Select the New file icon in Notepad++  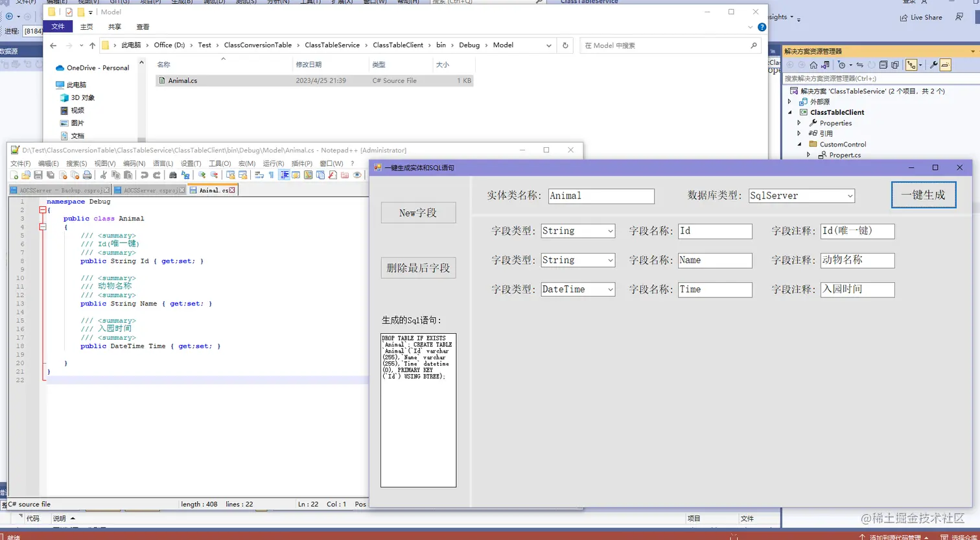point(14,175)
